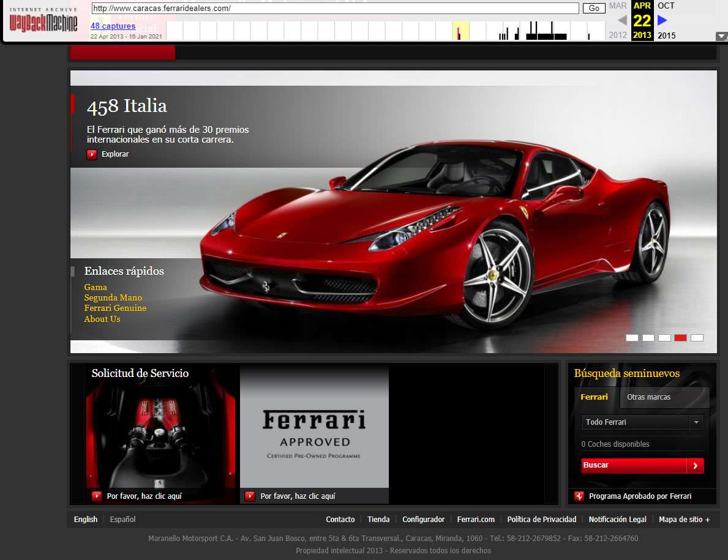Open Notificación Legal link
The height and width of the screenshot is (560, 728).
(618, 519)
